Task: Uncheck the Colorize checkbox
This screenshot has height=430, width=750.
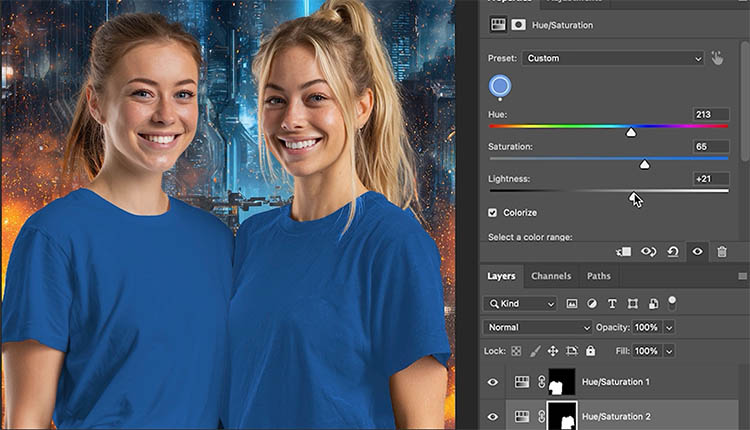Action: [493, 213]
